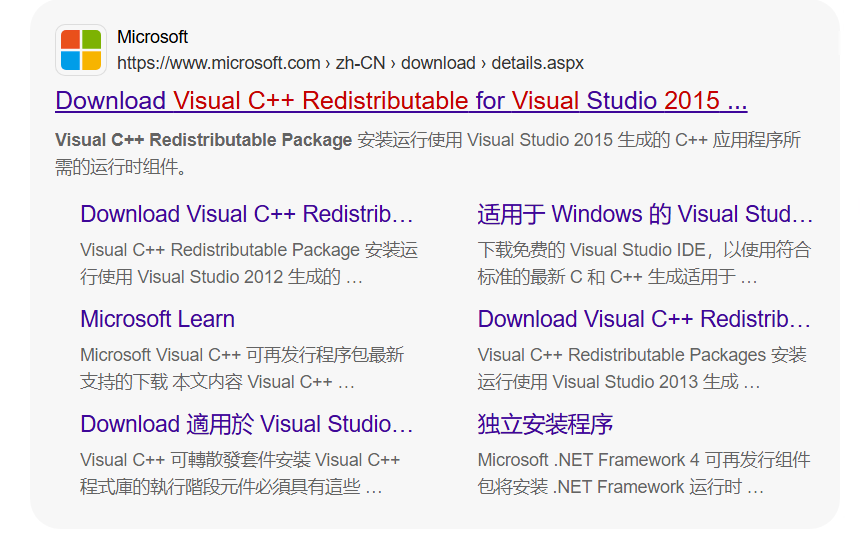
Task: Open the 适用于 Windows 的 Visual Studio link
Action: [x=645, y=214]
